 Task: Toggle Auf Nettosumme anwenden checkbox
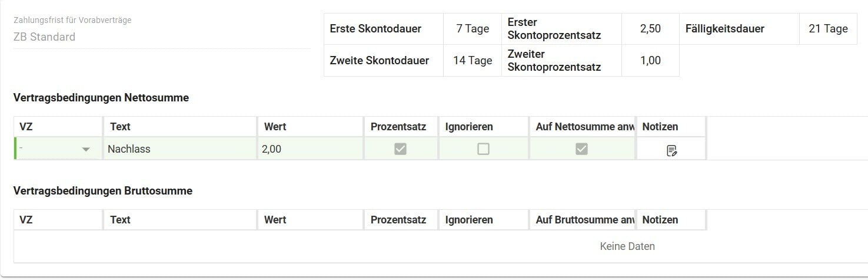(x=581, y=149)
